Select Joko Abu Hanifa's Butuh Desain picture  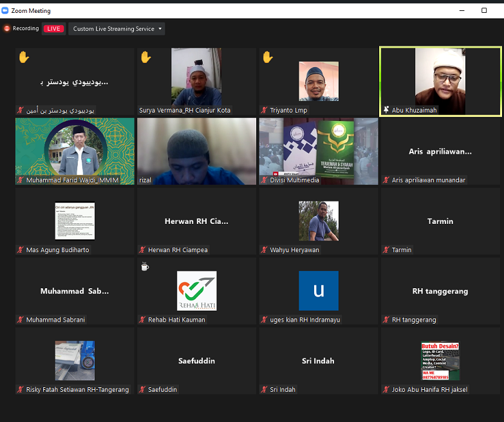440,361
